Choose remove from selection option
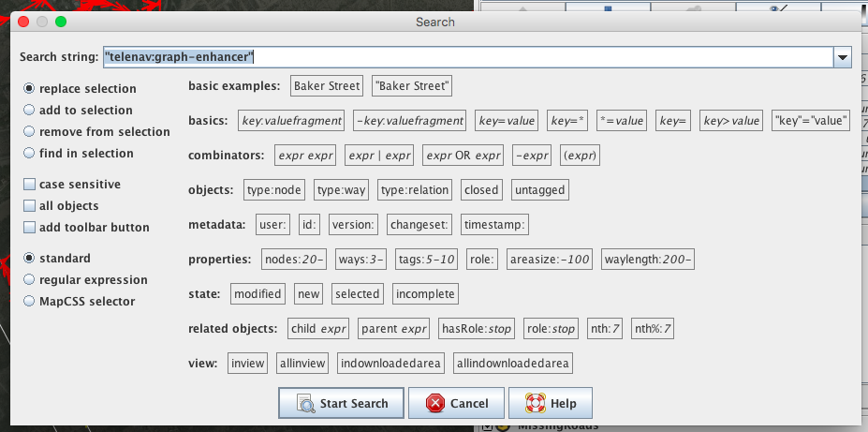Viewport: 868px width, 432px height. pyautogui.click(x=29, y=132)
